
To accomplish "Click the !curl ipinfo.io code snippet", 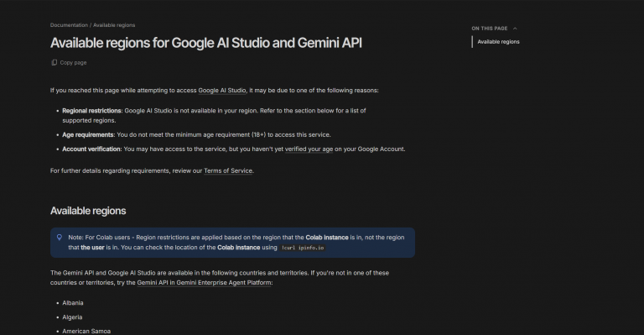I will pyautogui.click(x=303, y=248).
